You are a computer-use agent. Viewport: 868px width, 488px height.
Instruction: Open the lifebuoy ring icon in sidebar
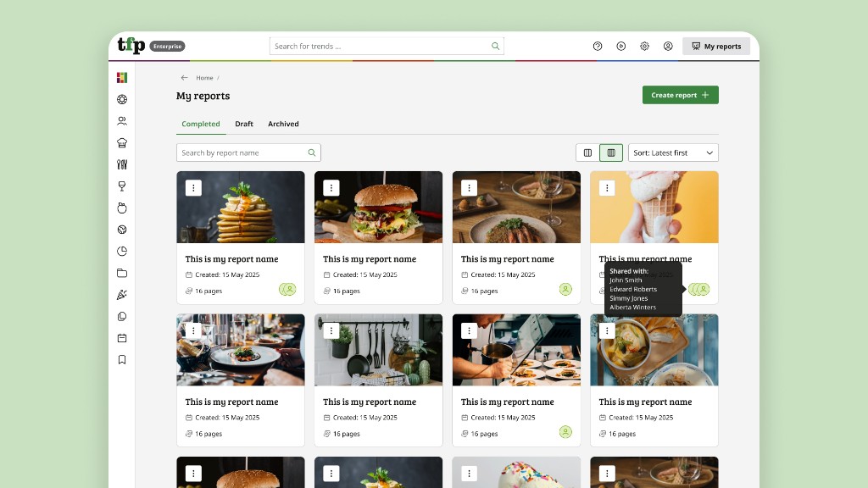[122, 100]
